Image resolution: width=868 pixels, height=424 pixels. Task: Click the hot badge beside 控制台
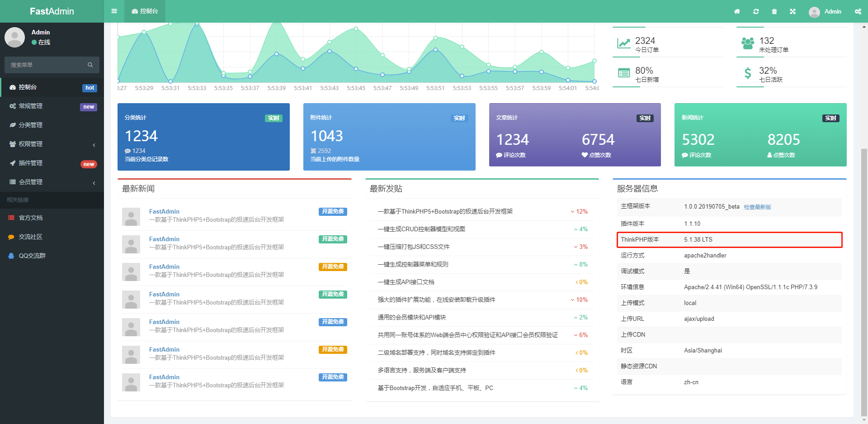[x=90, y=88]
